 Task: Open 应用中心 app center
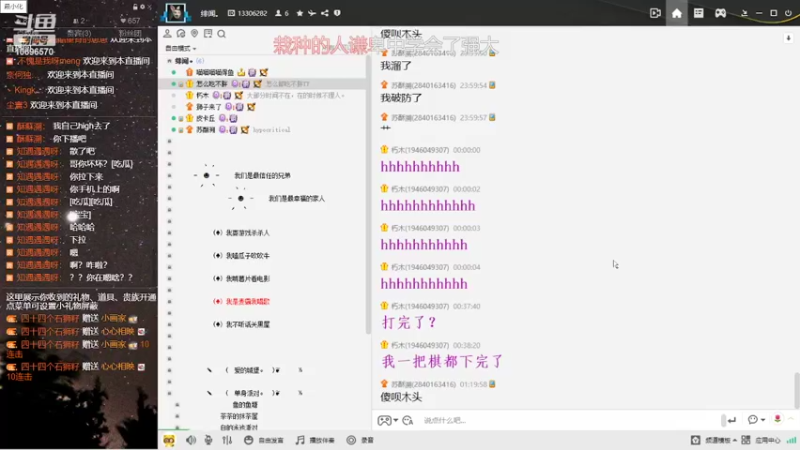coord(761,440)
